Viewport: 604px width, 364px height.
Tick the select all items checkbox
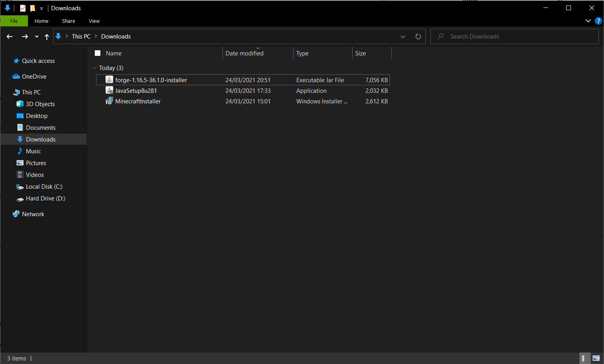point(98,53)
